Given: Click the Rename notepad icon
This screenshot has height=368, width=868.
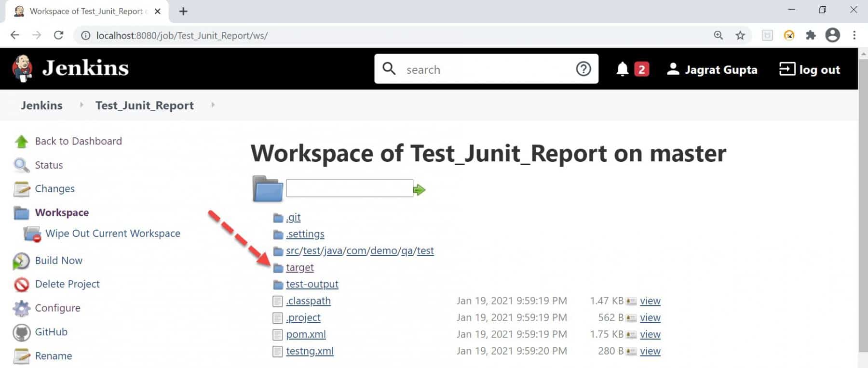Looking at the screenshot, I should point(21,356).
